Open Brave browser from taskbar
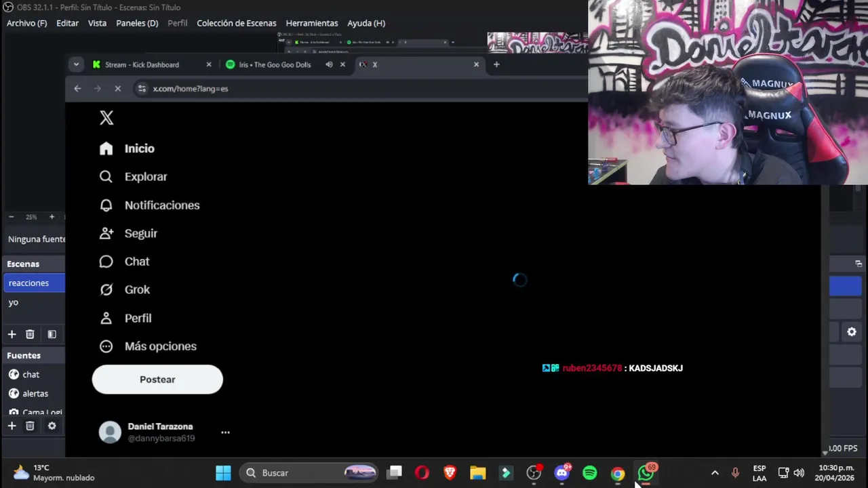The width and height of the screenshot is (868, 488). (x=450, y=473)
